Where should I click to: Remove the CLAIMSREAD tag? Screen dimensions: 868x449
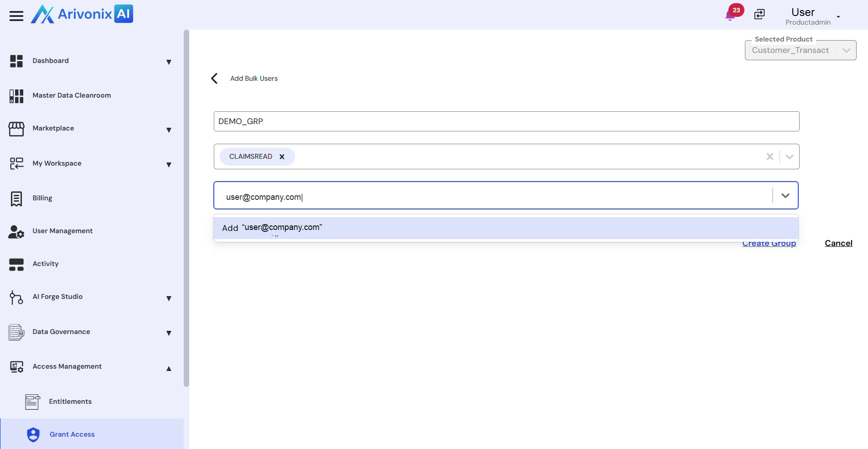click(x=282, y=157)
